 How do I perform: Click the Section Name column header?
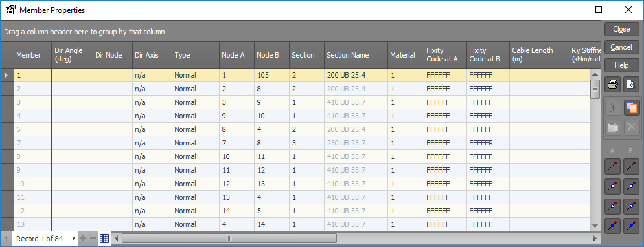tap(356, 55)
